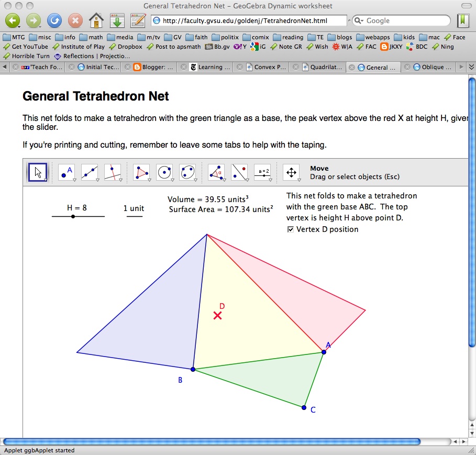Select the New Point tool
Screen dimensions: 476x455
pyautogui.click(x=67, y=172)
